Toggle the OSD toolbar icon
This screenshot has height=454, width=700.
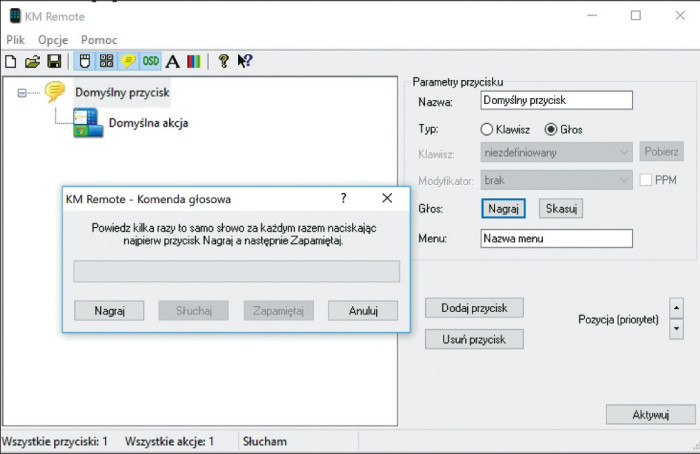click(150, 61)
